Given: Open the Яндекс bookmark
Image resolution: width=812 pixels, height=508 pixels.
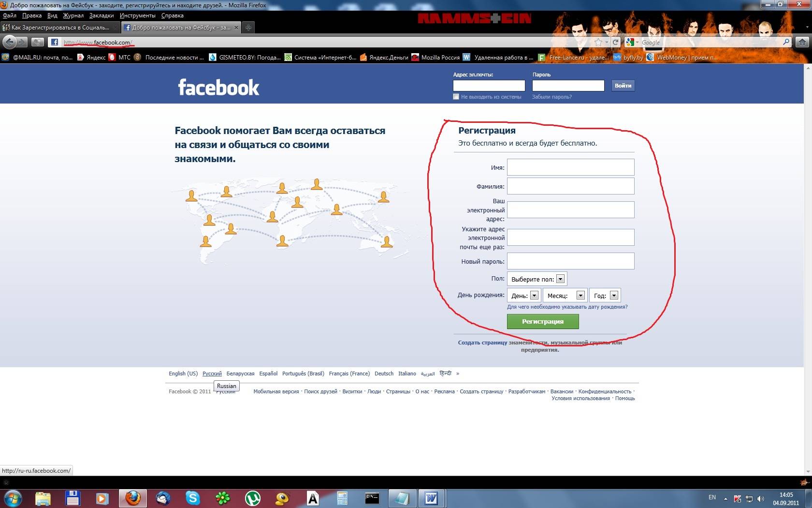Looking at the screenshot, I should (92, 57).
